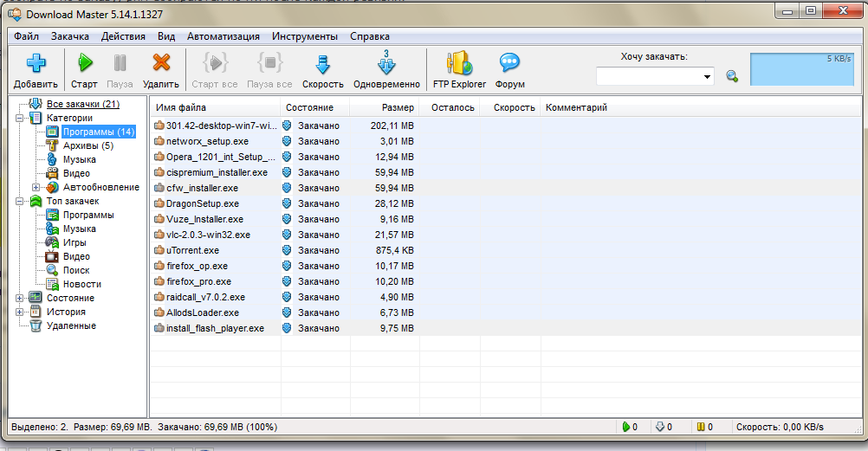Open the Скорость speed setting icon

click(x=323, y=64)
